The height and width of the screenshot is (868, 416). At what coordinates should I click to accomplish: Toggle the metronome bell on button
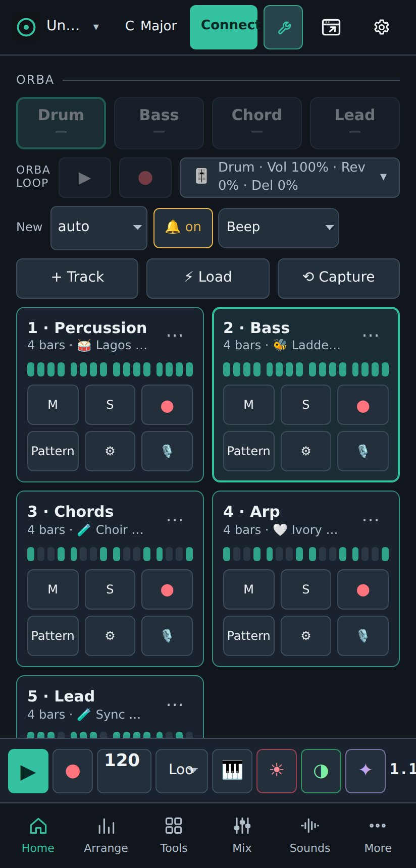coord(183,228)
